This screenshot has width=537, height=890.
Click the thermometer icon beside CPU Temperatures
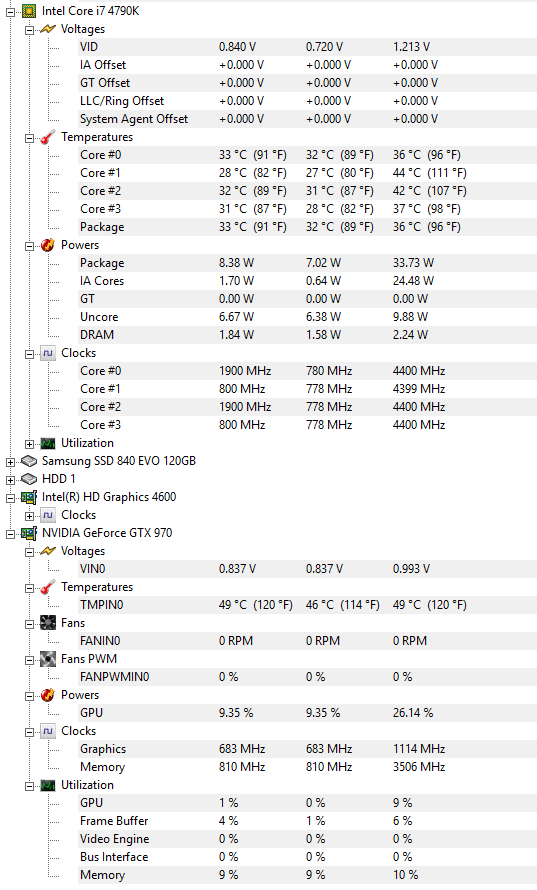point(48,137)
